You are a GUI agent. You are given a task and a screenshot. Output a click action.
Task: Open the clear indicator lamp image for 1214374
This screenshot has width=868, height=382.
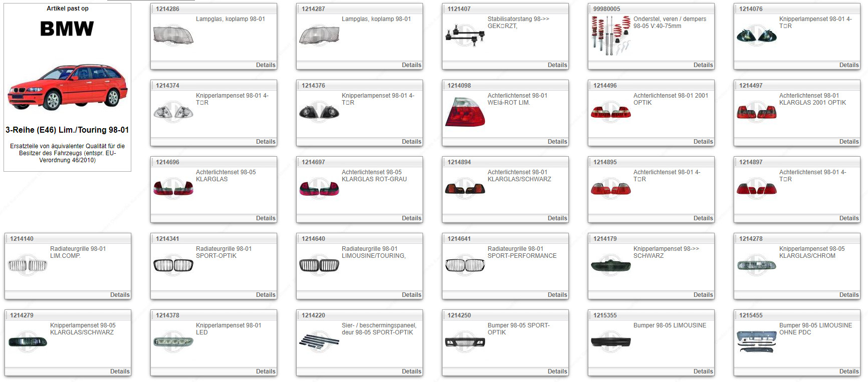tap(173, 112)
